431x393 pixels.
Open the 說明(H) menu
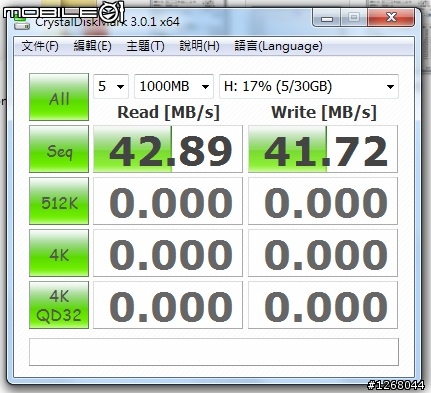(x=199, y=46)
